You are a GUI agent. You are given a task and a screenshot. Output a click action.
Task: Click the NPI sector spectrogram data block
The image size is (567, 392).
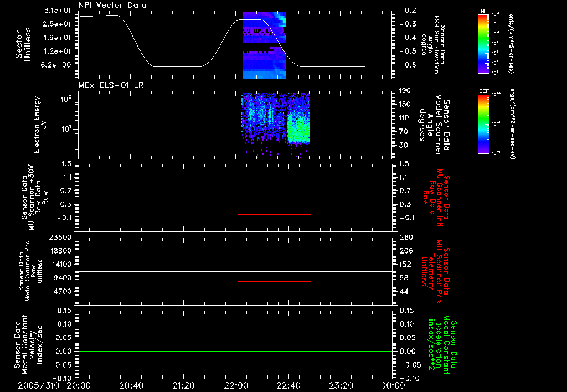264,45
